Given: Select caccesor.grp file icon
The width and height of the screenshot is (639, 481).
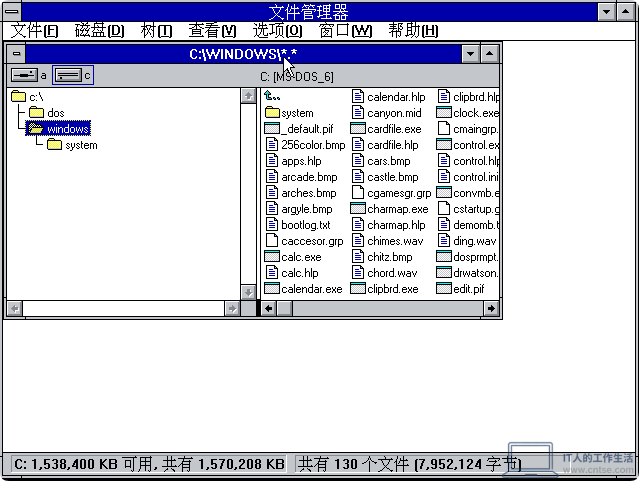Looking at the screenshot, I should point(272,241).
